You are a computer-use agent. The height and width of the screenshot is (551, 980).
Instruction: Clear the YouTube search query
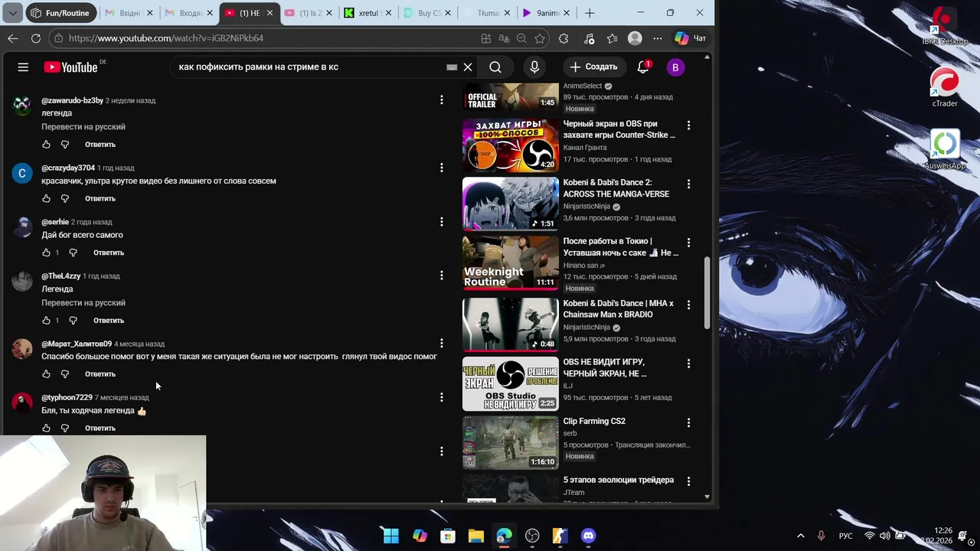(x=468, y=67)
